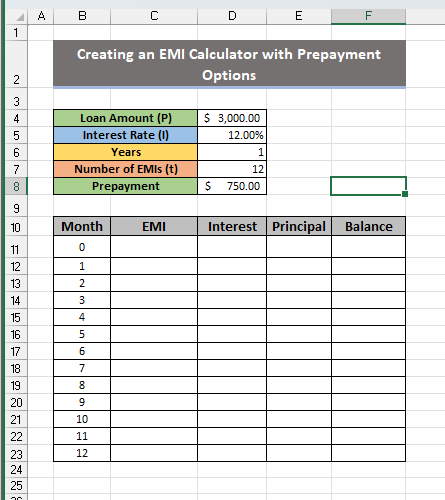Select the Month 0 cell
Screen dimensions: 445x500
82,247
